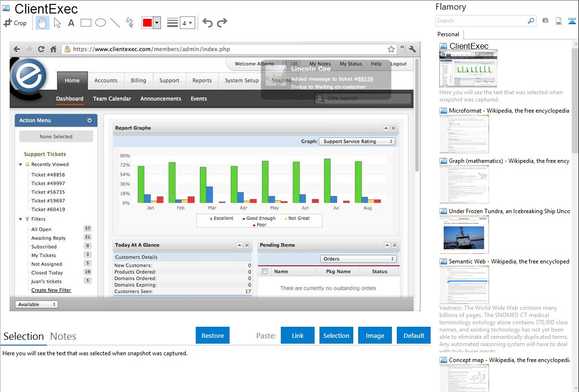Bookmark the page with the star icon
This screenshot has width=579, height=392.
click(x=391, y=49)
